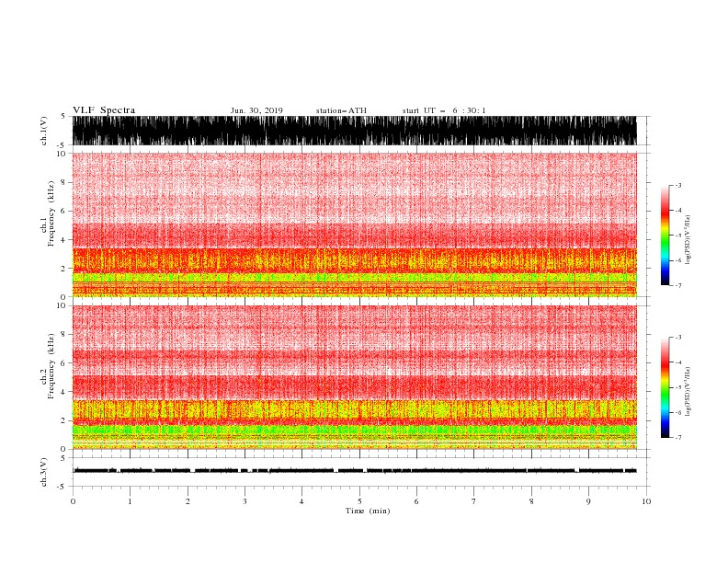Click the log(PSD) label beside ch.2 color bar

[x=688, y=392]
